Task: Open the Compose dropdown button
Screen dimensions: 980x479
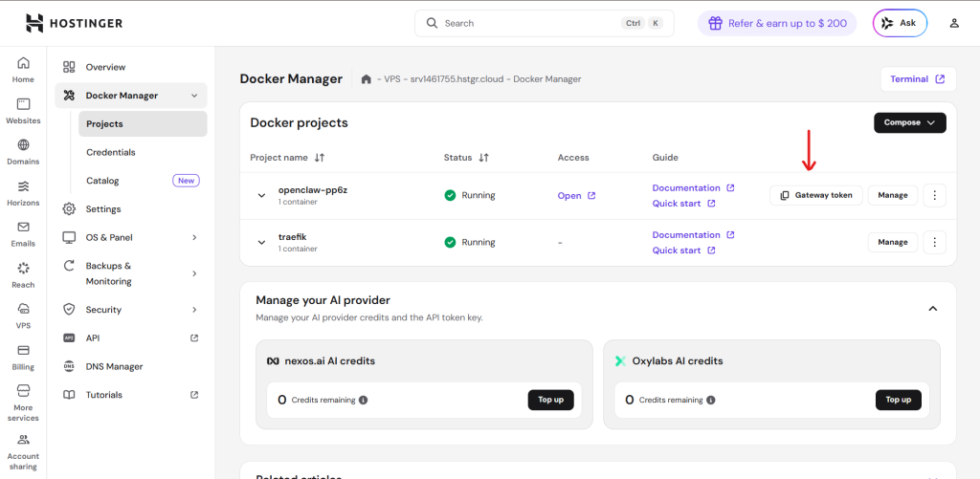Action: pos(910,123)
